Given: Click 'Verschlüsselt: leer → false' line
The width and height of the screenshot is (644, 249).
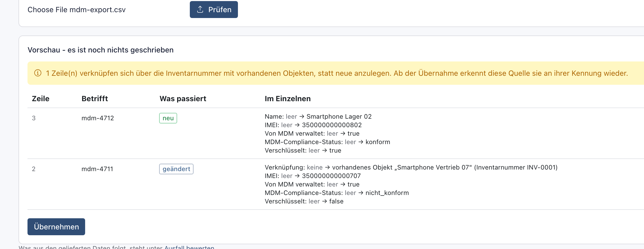Looking at the screenshot, I should pos(304,201).
